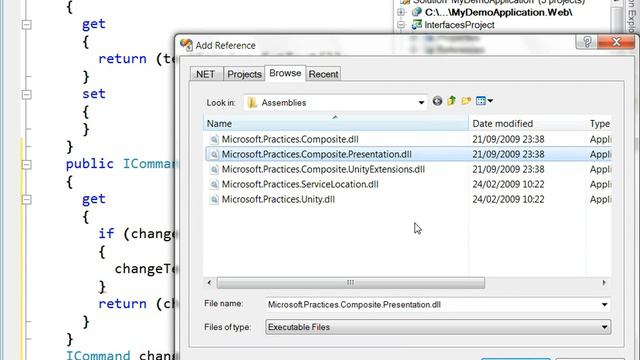This screenshot has height=360, width=640.
Task: Collapse the public ICommand property block
Action: (27, 165)
